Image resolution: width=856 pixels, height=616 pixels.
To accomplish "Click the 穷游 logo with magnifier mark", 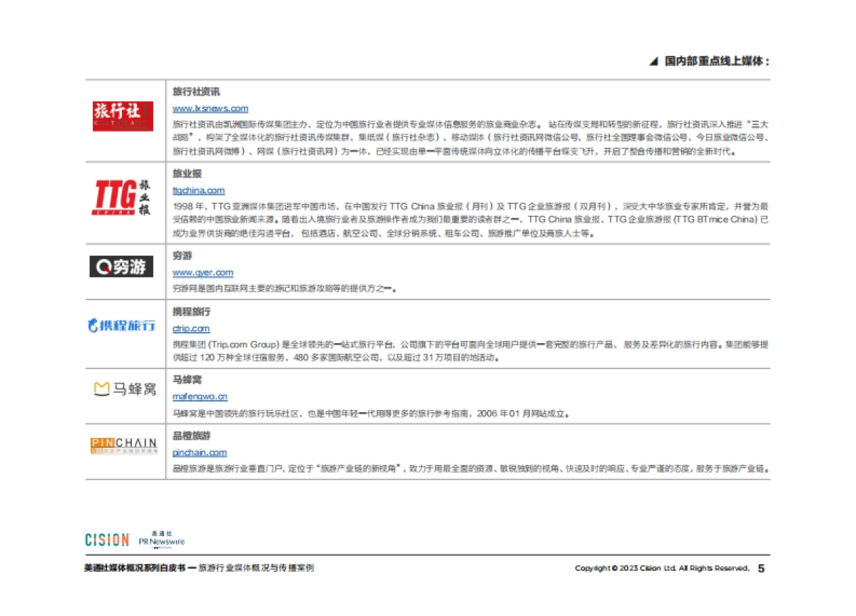I will [x=123, y=267].
